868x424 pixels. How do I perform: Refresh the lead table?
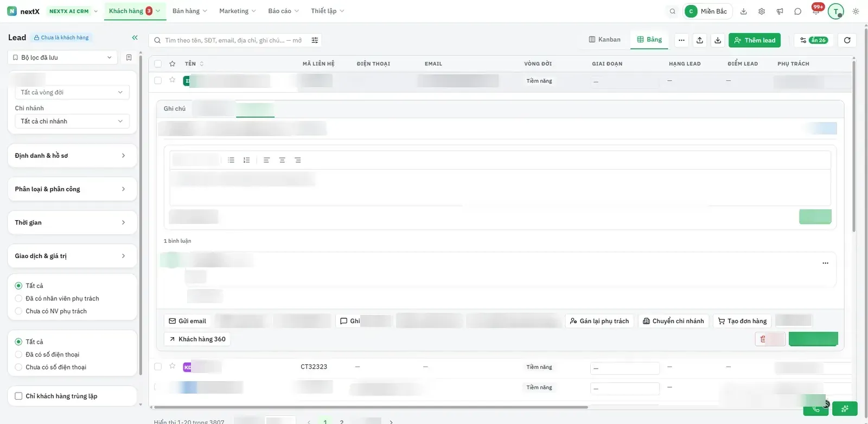pos(847,40)
